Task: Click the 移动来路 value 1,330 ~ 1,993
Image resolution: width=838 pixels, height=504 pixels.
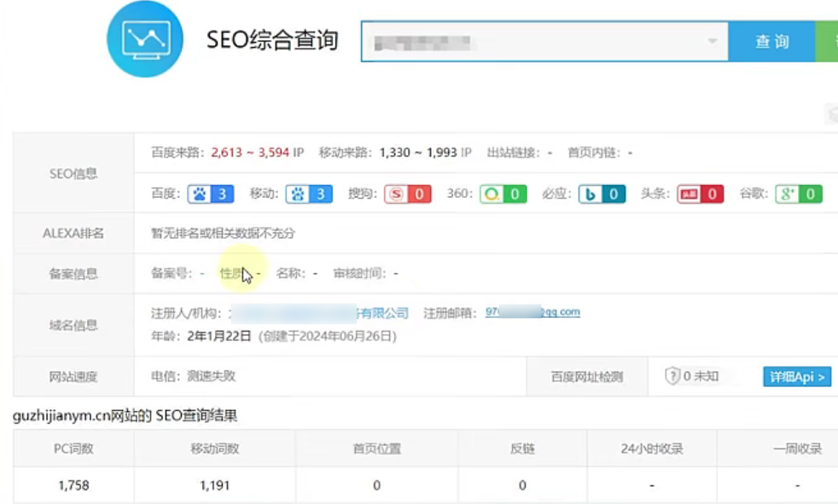Action: pyautogui.click(x=418, y=153)
